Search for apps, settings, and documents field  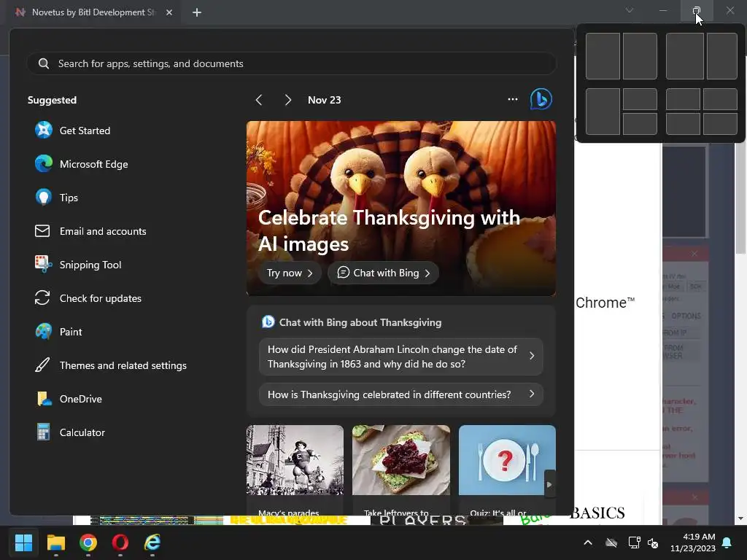[292, 63]
